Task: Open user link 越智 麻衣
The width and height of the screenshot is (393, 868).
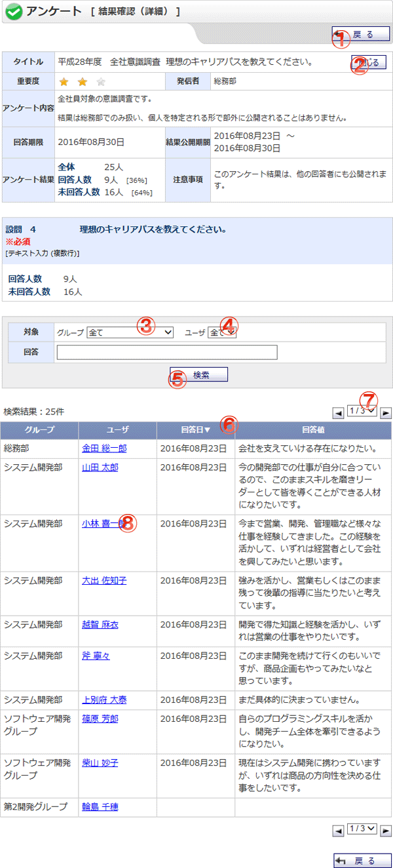Action: click(100, 625)
